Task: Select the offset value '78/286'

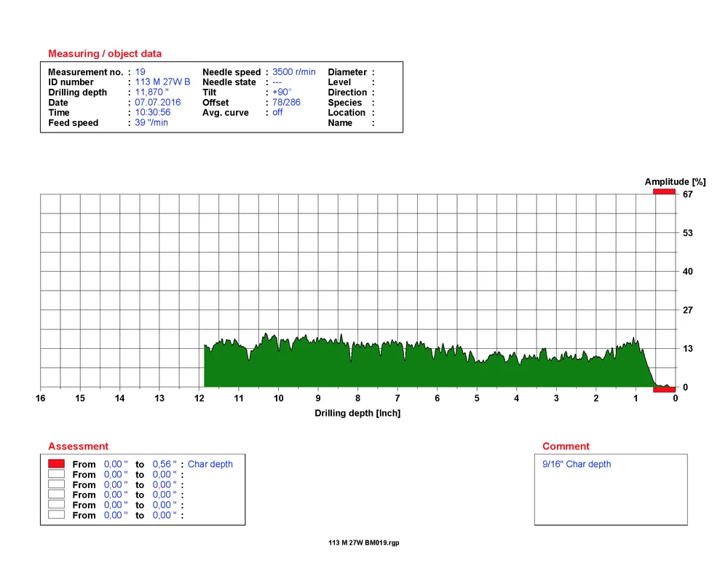Action: click(x=286, y=102)
